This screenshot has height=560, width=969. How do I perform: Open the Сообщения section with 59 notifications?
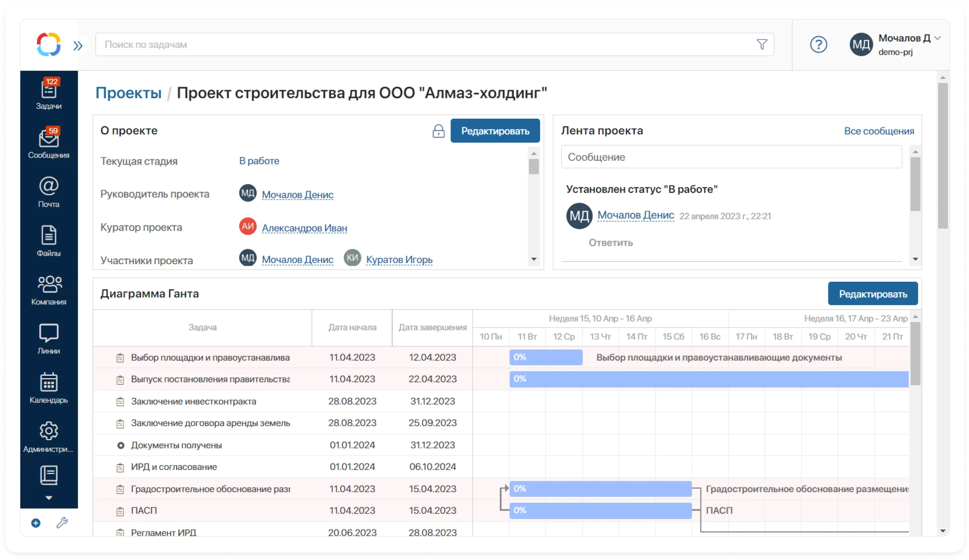click(x=48, y=144)
